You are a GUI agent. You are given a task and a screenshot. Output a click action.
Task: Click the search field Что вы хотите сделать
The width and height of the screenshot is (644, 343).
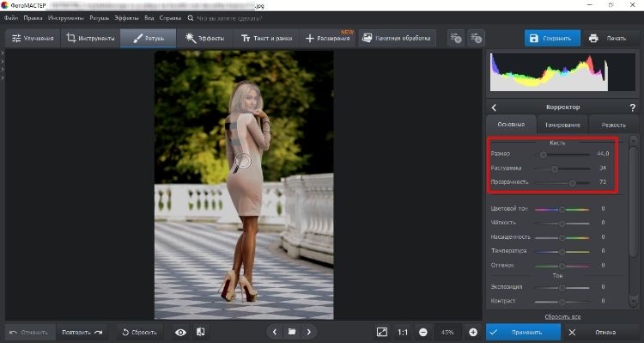tap(228, 18)
